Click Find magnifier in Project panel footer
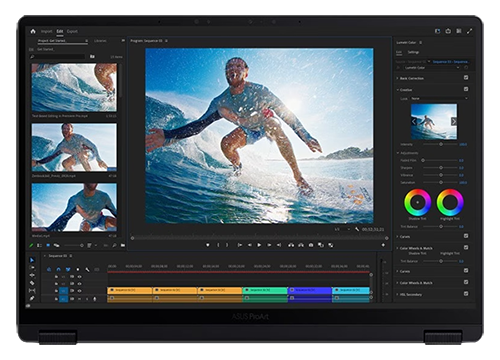Image resolution: width=500 pixels, height=360 pixels. coord(114,245)
